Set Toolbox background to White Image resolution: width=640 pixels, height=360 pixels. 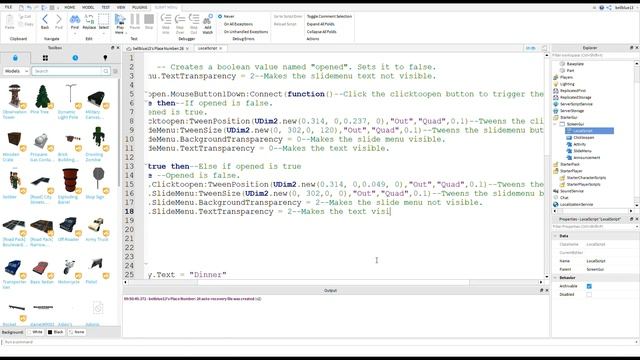coord(35,332)
